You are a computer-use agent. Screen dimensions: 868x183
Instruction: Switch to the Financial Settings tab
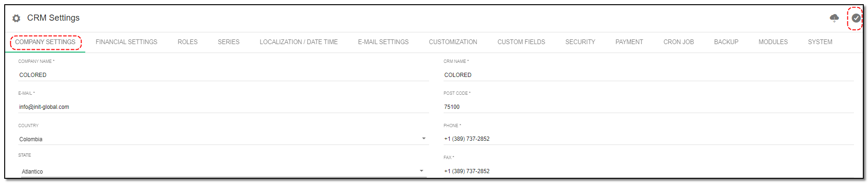126,42
